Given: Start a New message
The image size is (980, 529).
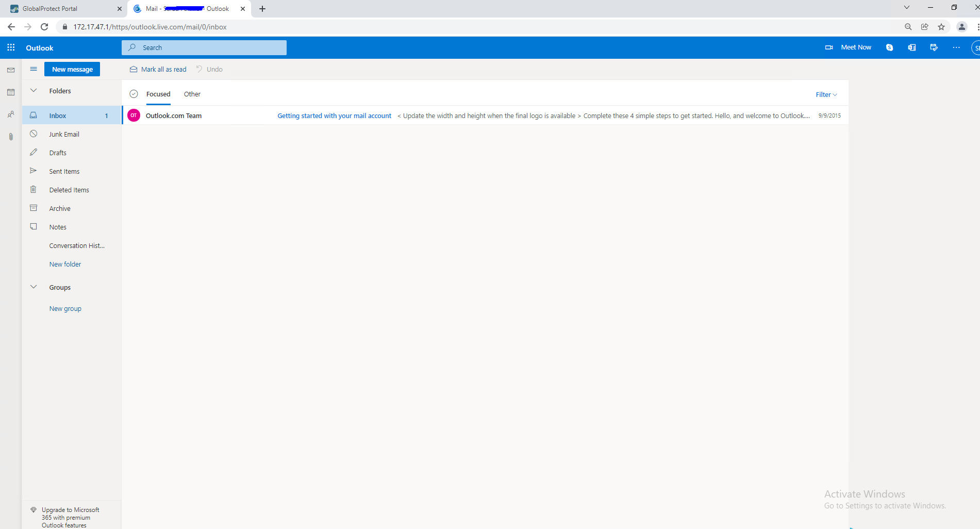Looking at the screenshot, I should coord(72,69).
